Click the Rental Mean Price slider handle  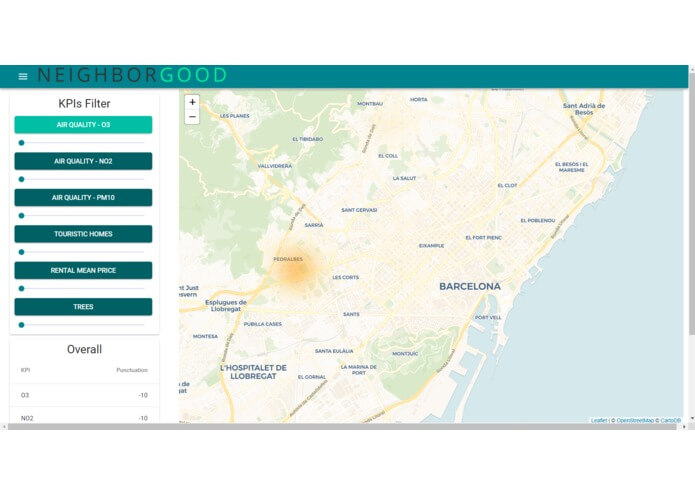[21, 288]
